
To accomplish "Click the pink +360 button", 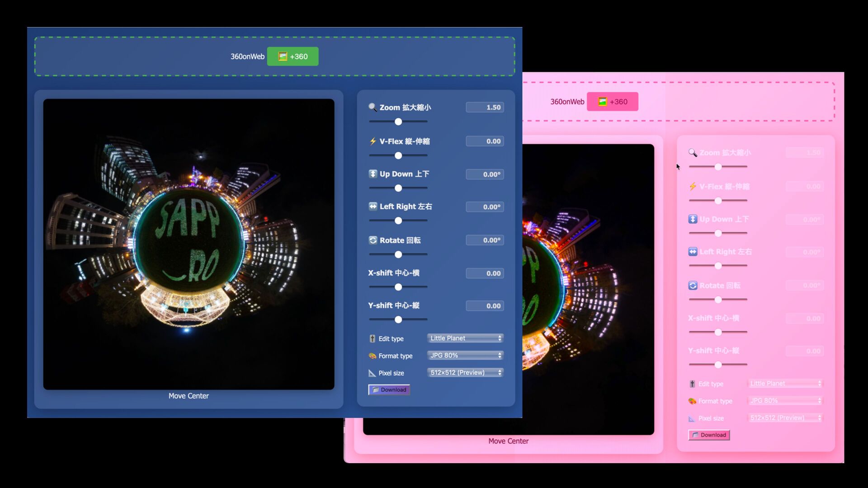I will point(613,102).
